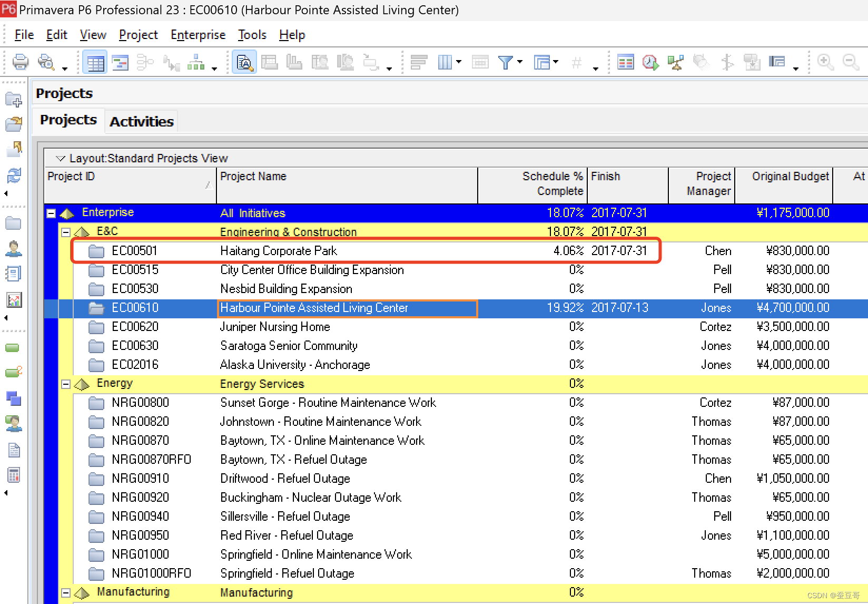
Task: Collapse the Energy group
Action: (x=66, y=384)
